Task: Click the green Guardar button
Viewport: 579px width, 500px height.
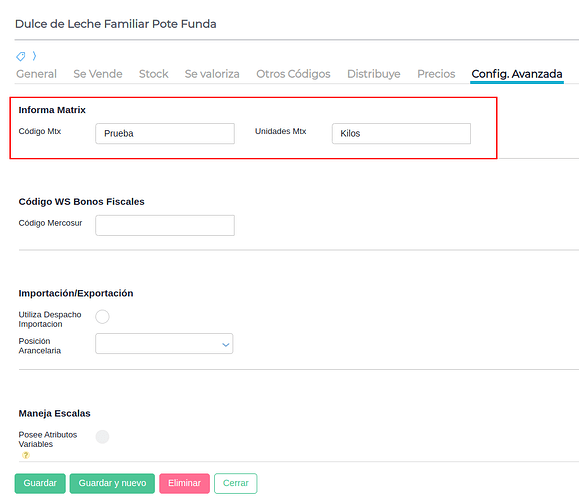Action: (x=40, y=483)
